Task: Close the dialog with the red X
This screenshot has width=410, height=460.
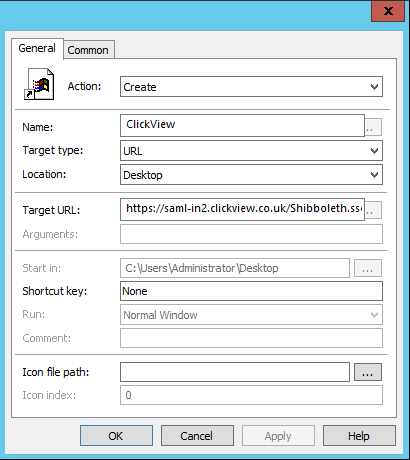Action: click(388, 11)
